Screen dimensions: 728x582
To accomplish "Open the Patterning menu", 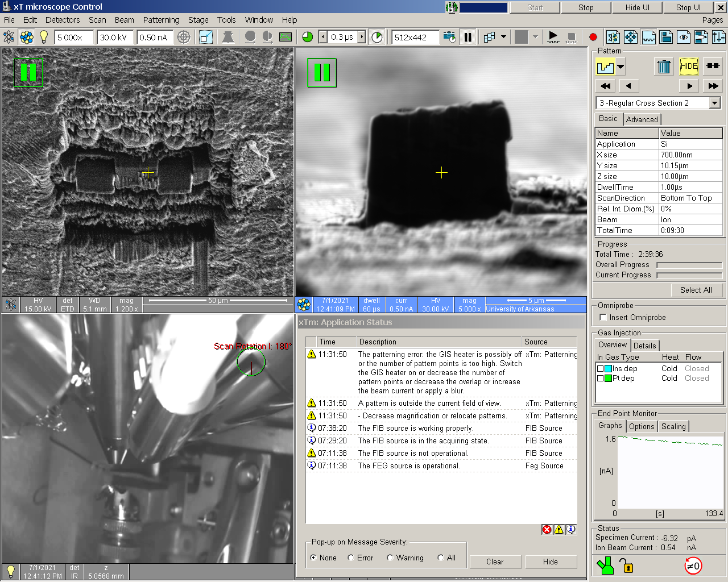I will pos(161,20).
